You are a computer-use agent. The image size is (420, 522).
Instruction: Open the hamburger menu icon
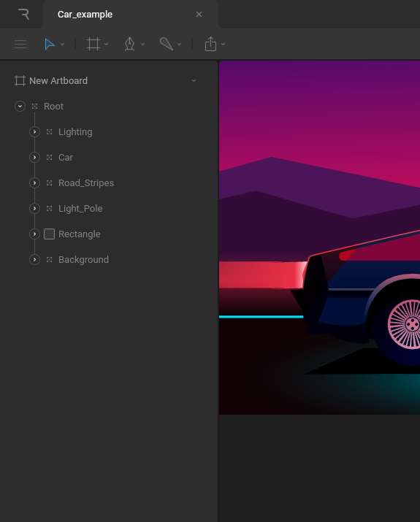point(20,45)
